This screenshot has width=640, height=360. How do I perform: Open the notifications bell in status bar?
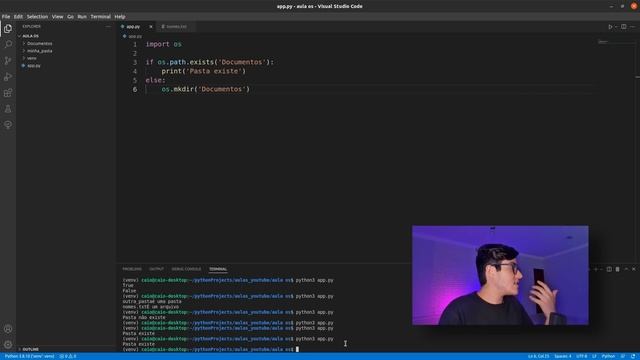(633, 356)
